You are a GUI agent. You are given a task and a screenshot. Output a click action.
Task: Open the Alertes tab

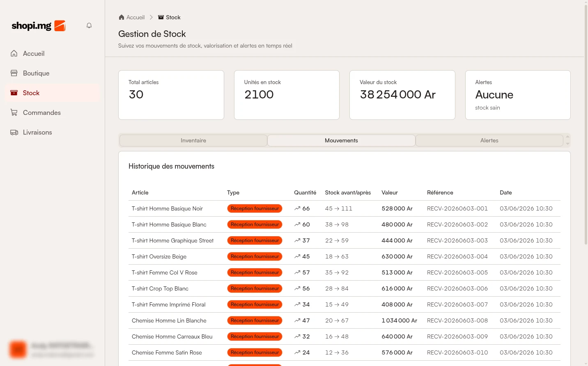click(489, 140)
